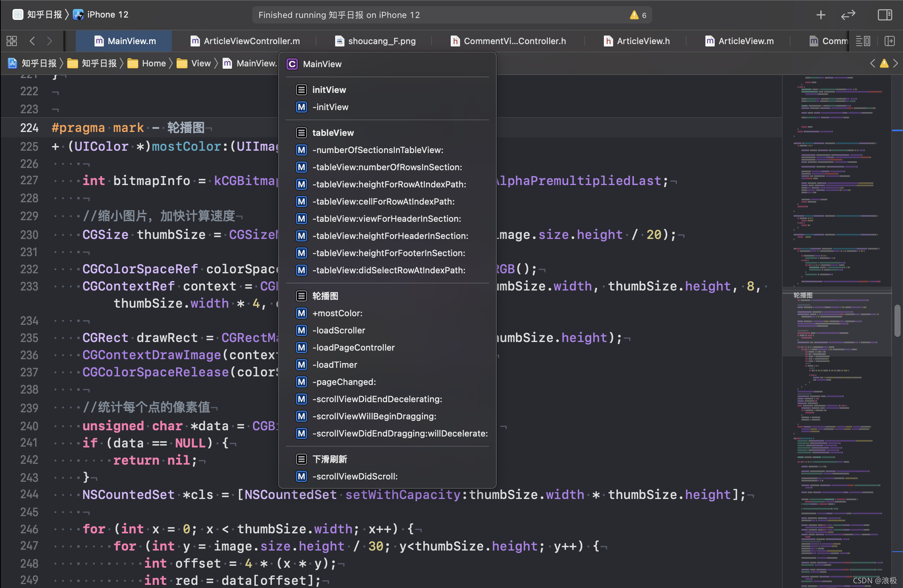Image resolution: width=903 pixels, height=588 pixels.
Task: Jump to next issue arrow
Action: coord(896,64)
